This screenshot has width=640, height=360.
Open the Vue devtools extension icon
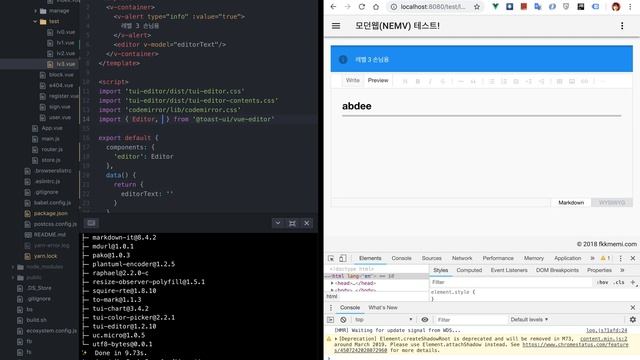pyautogui.click(x=495, y=7)
